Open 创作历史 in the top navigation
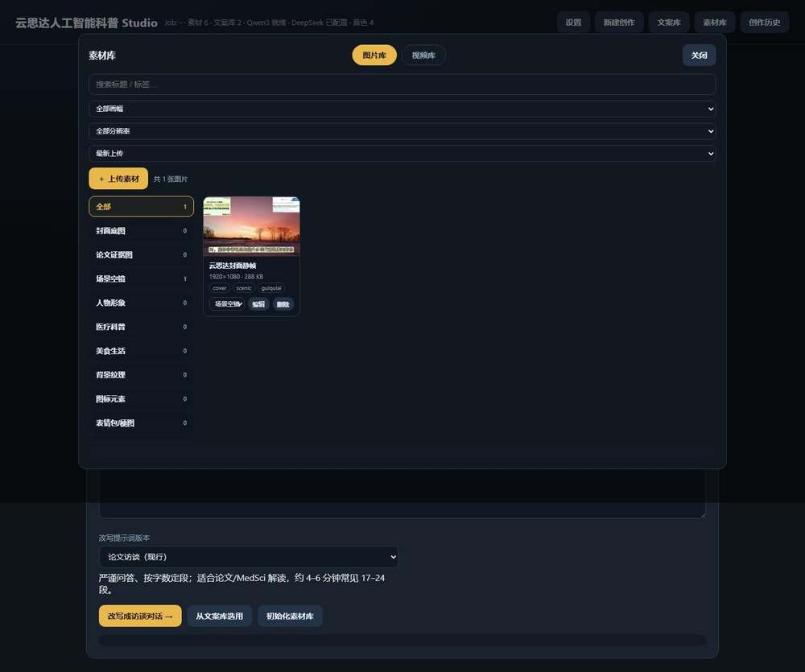Image resolution: width=805 pixels, height=672 pixels. 765,23
